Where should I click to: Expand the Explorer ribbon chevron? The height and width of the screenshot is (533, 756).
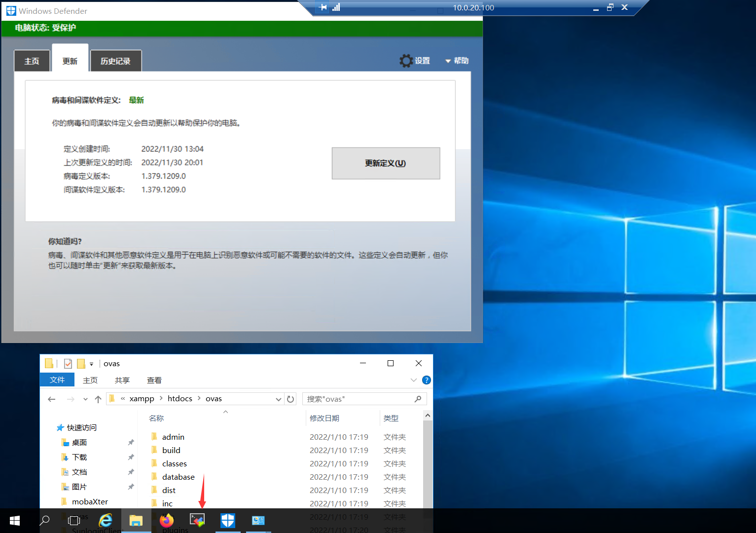(413, 380)
